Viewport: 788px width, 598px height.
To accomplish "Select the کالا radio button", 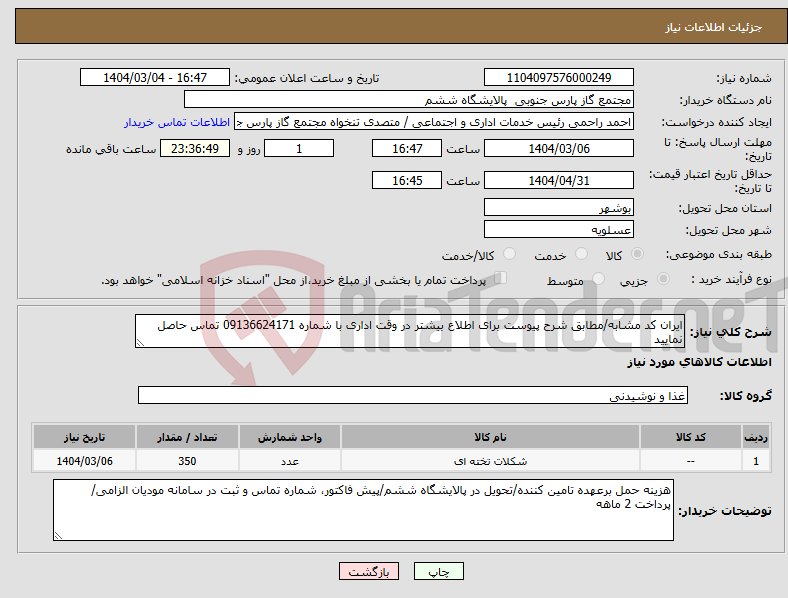I will [x=637, y=254].
